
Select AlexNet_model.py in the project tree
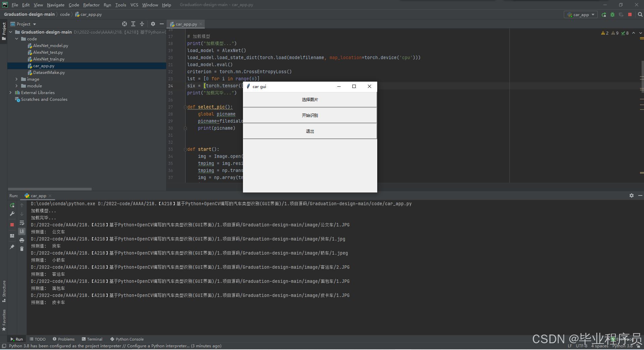(50, 46)
